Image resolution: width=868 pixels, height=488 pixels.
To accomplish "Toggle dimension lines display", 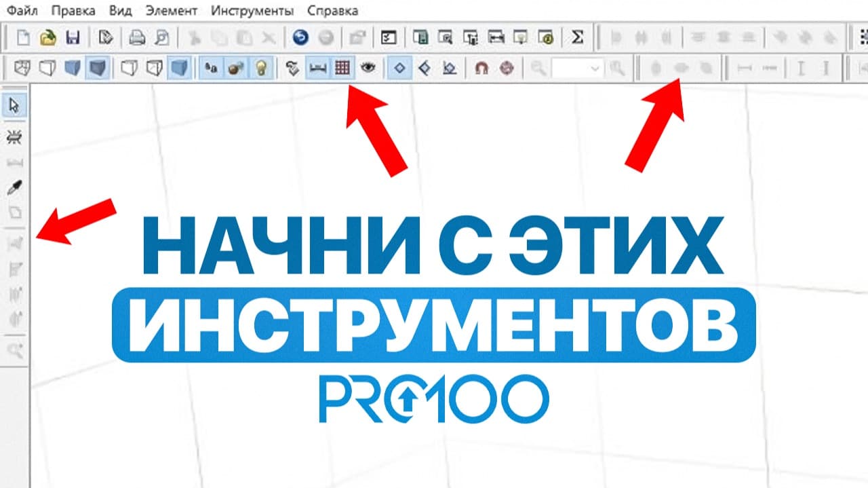I will point(317,68).
